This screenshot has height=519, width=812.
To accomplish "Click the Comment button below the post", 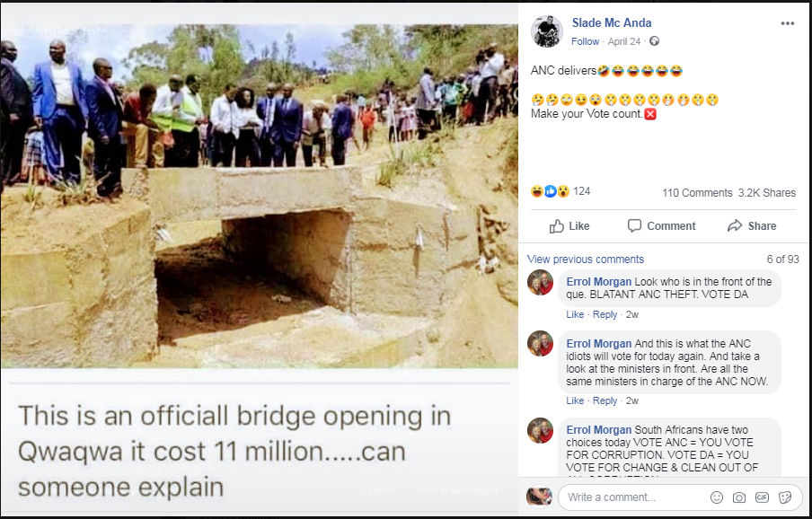I will tap(662, 225).
